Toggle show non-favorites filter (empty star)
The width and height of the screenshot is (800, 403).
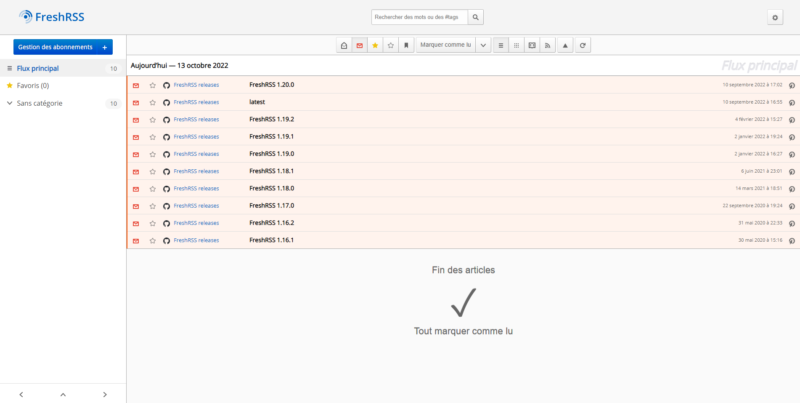tap(391, 45)
